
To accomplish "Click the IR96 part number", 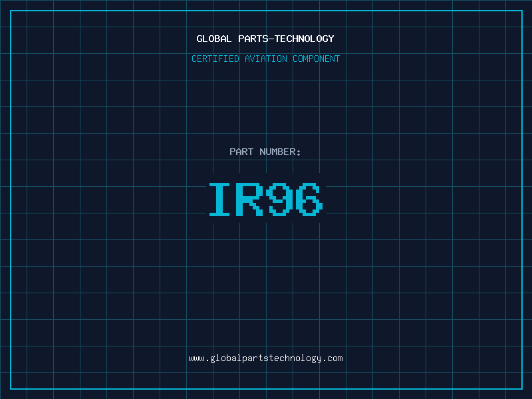I will pyautogui.click(x=265, y=199).
